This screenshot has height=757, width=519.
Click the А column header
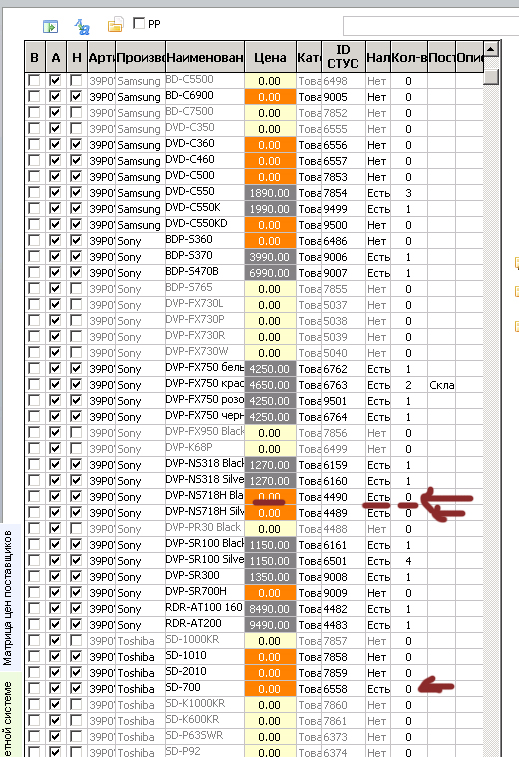(x=56, y=57)
